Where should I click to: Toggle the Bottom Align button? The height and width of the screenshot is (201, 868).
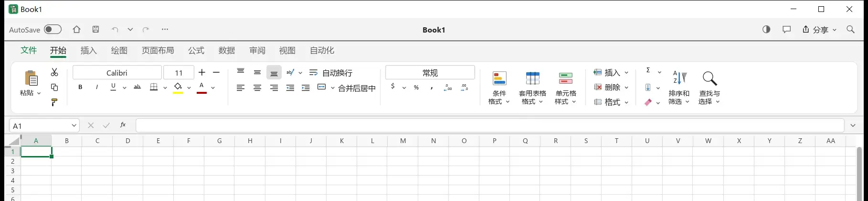click(x=274, y=73)
